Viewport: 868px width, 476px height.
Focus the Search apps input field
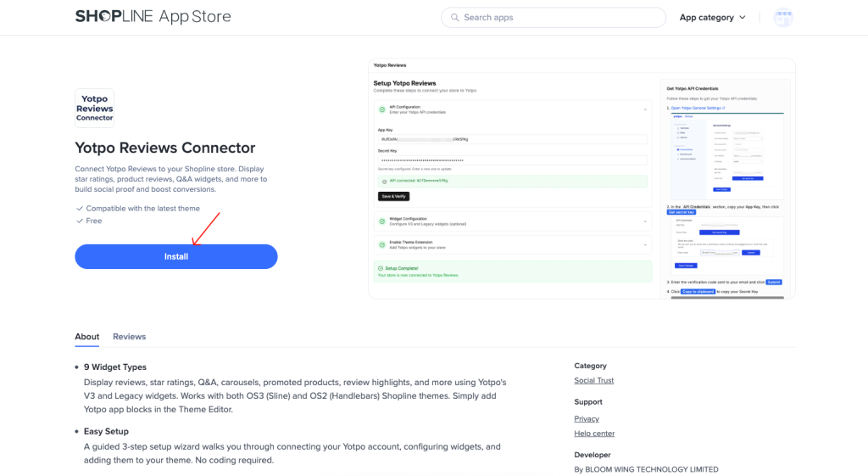tap(559, 18)
